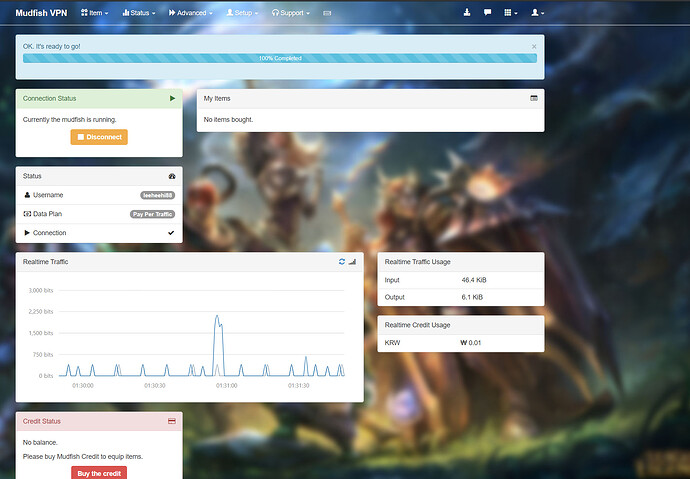Open the chat comment icon
690x479 pixels.
click(x=487, y=13)
